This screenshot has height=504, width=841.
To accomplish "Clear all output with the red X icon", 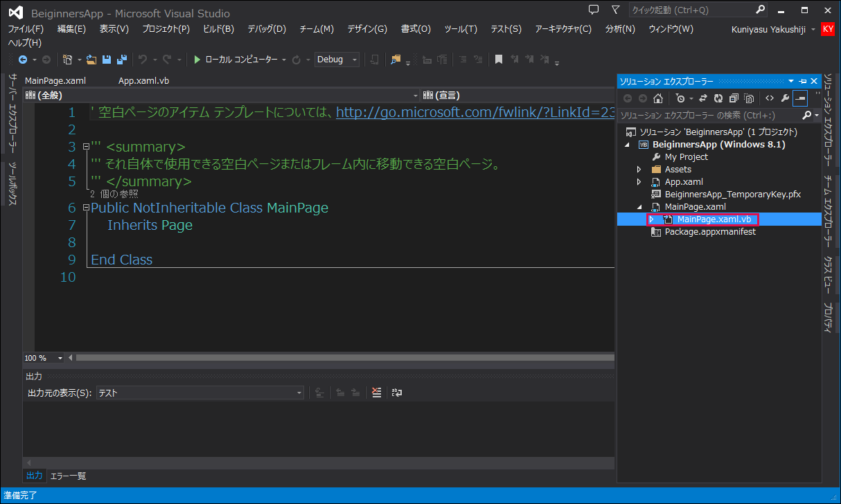I will (x=376, y=393).
